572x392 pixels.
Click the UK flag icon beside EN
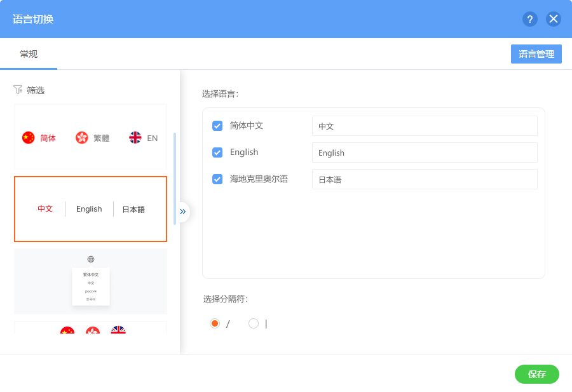coord(135,138)
